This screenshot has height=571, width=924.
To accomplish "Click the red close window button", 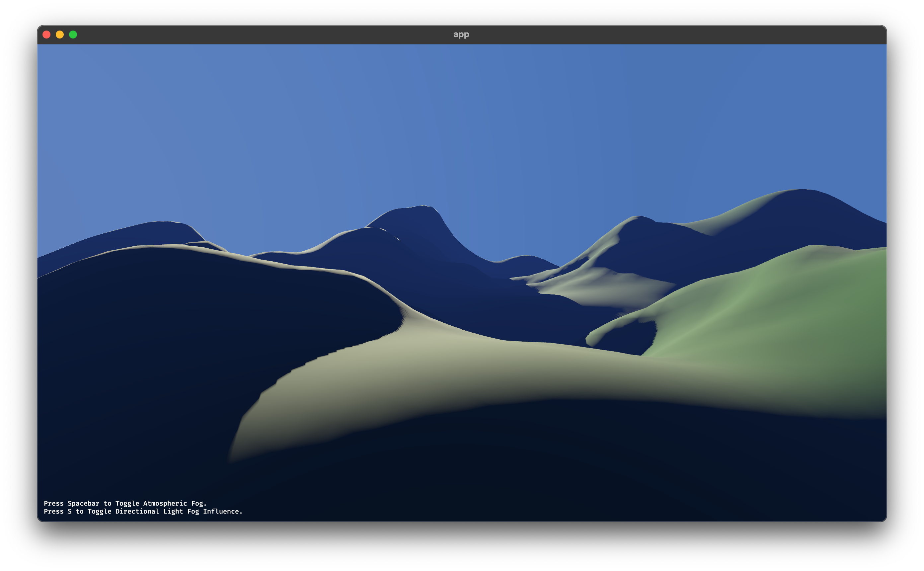I will [x=46, y=35].
